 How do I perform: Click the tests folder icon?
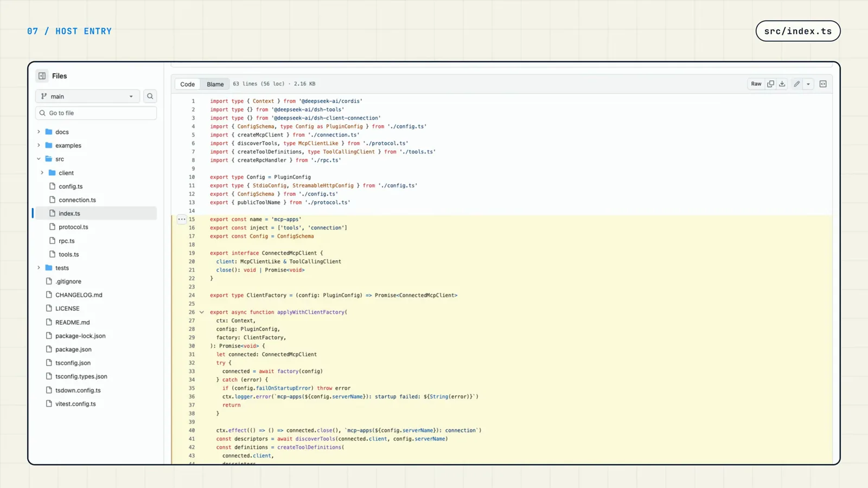click(49, 268)
